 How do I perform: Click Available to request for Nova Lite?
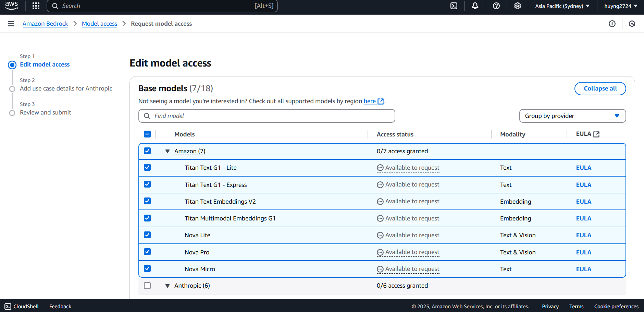click(412, 235)
